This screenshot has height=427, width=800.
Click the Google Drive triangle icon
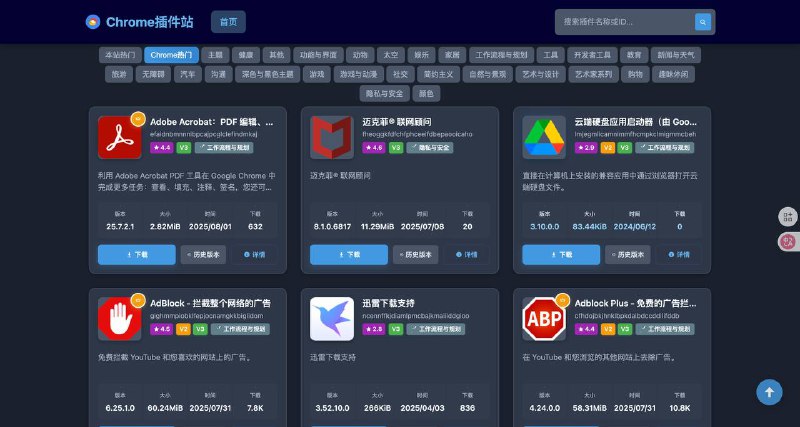click(x=544, y=137)
